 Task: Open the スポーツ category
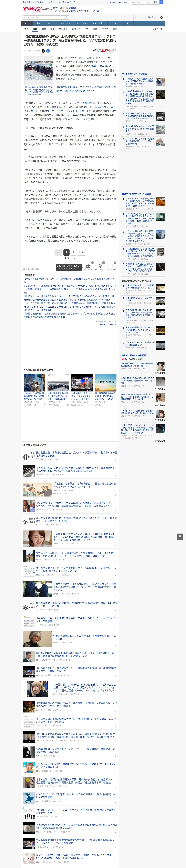[76, 29]
